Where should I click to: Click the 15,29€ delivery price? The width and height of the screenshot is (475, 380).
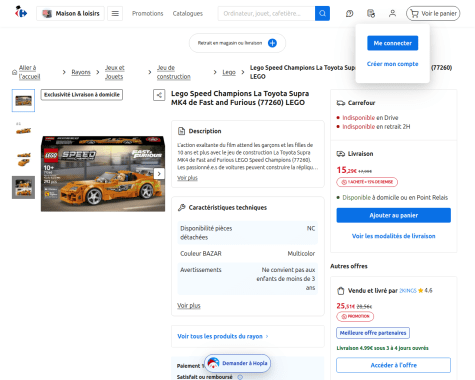(347, 170)
